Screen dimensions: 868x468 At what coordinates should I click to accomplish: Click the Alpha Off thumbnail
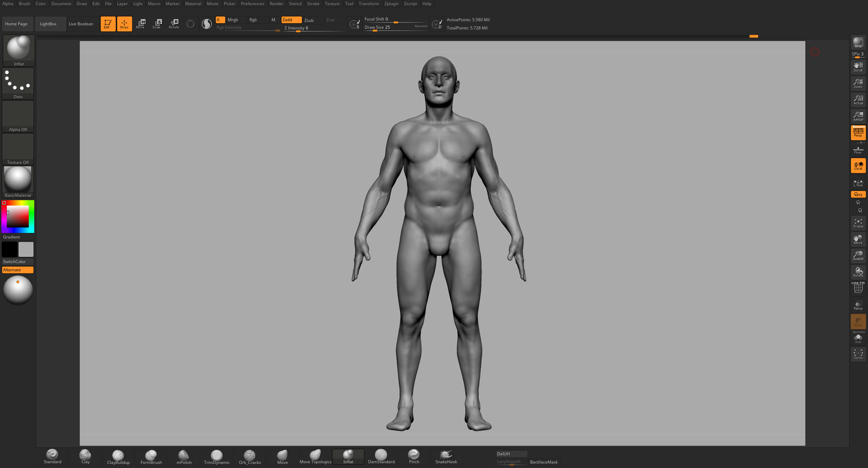point(18,116)
